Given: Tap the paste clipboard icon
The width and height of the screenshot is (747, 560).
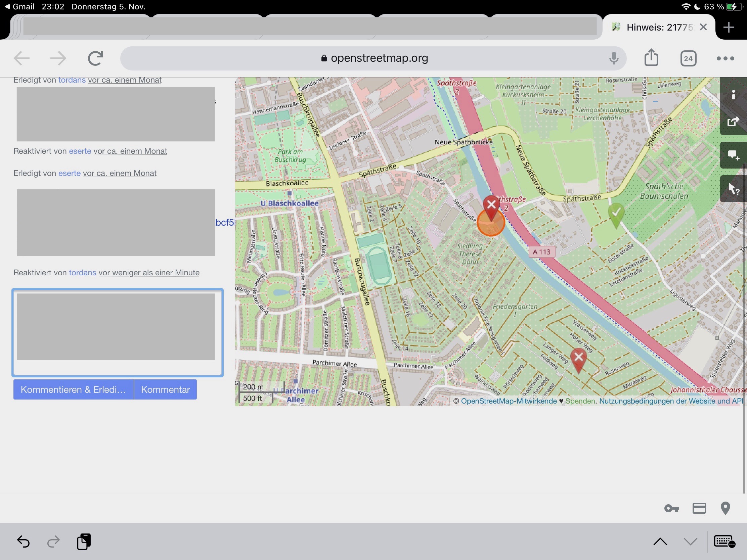Looking at the screenshot, I should click(x=84, y=542).
